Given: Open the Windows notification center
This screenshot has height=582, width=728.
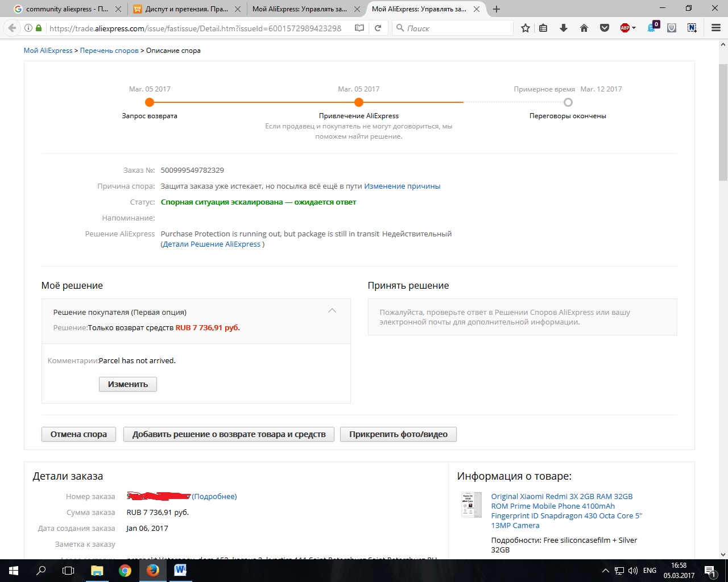Looking at the screenshot, I should pyautogui.click(x=710, y=571).
